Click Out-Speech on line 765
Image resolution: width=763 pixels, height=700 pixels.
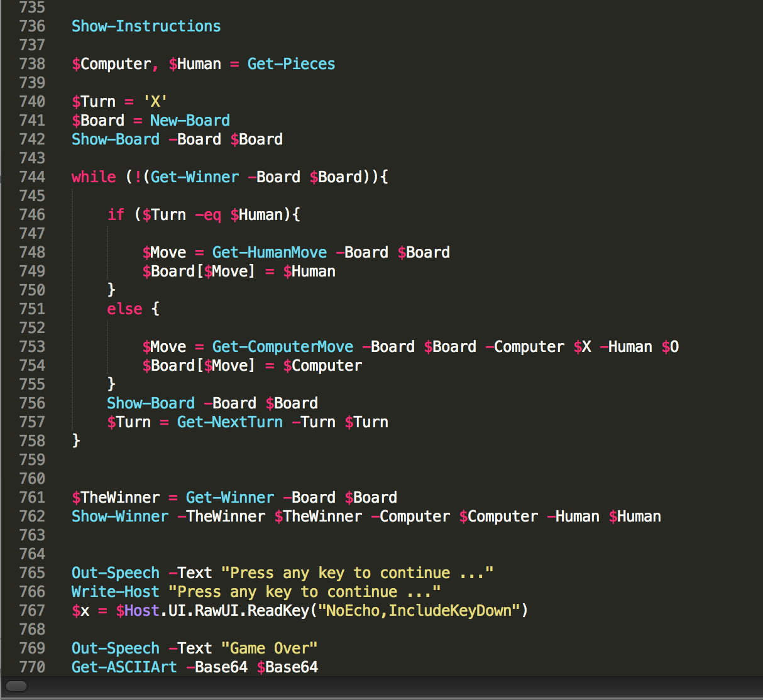(116, 573)
